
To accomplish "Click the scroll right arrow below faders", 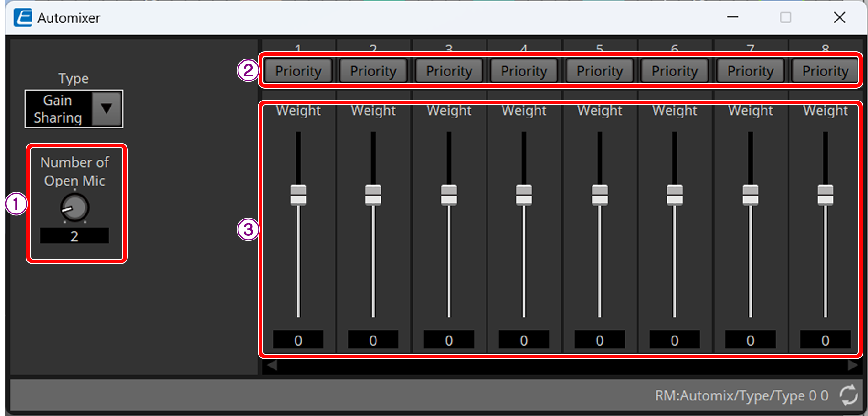I will [x=852, y=366].
